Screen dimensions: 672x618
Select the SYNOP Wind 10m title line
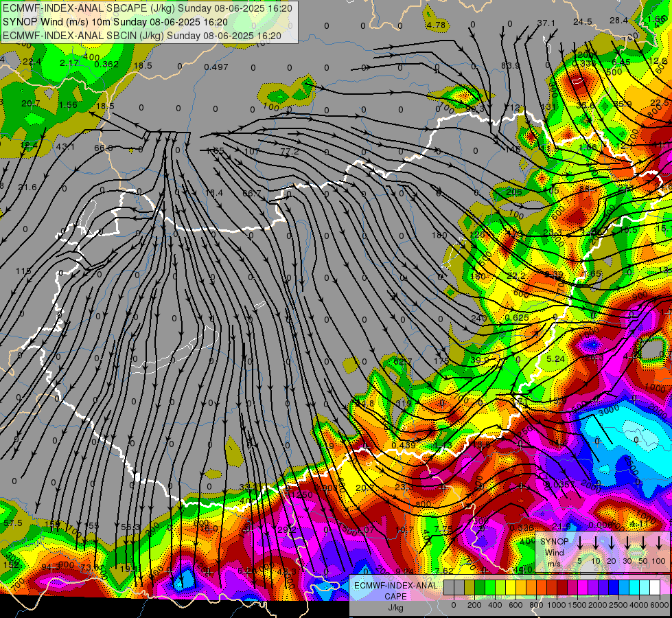click(115, 22)
